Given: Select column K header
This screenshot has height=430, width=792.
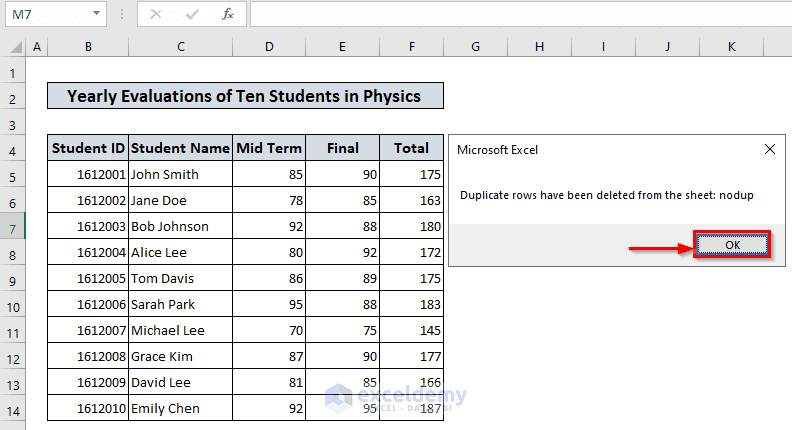Looking at the screenshot, I should click(731, 47).
